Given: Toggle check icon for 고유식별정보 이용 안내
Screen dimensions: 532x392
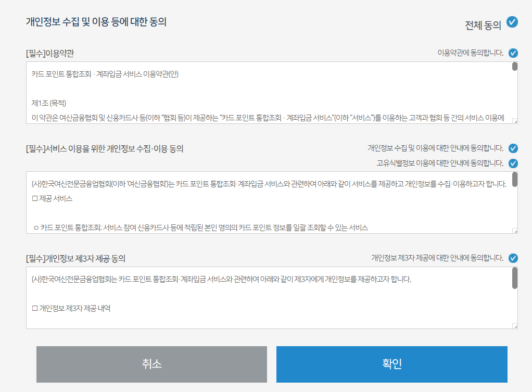Looking at the screenshot, I should (x=513, y=163).
